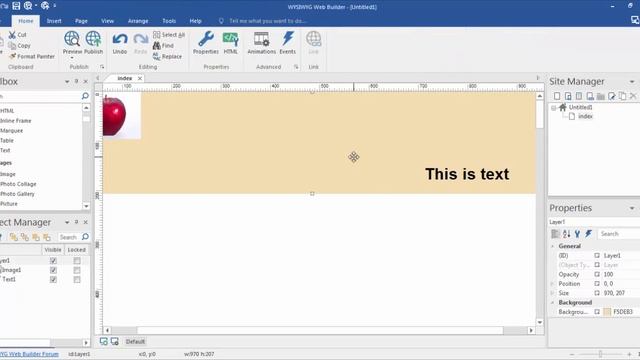Undo the last action

pyautogui.click(x=120, y=42)
